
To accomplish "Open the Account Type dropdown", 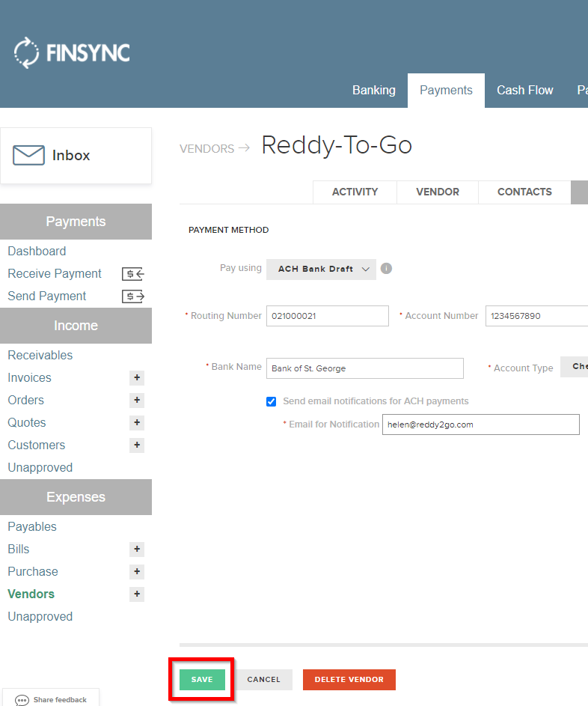I will [574, 367].
